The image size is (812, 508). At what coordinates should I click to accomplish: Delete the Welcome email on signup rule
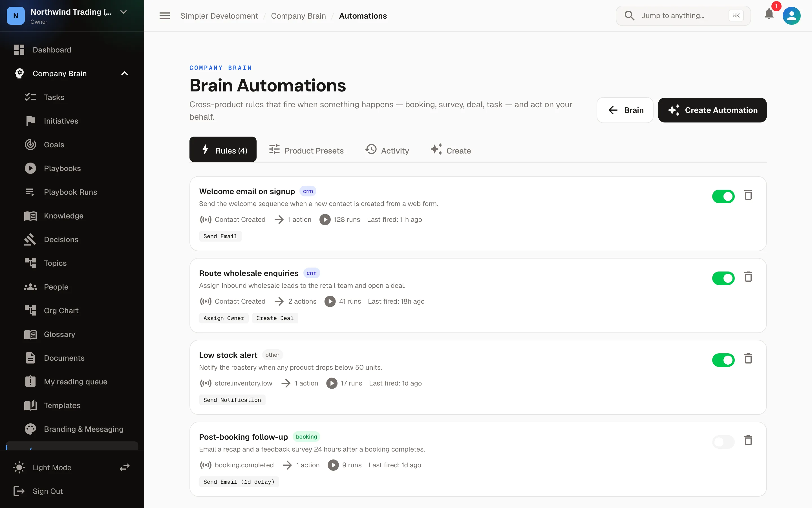748,195
